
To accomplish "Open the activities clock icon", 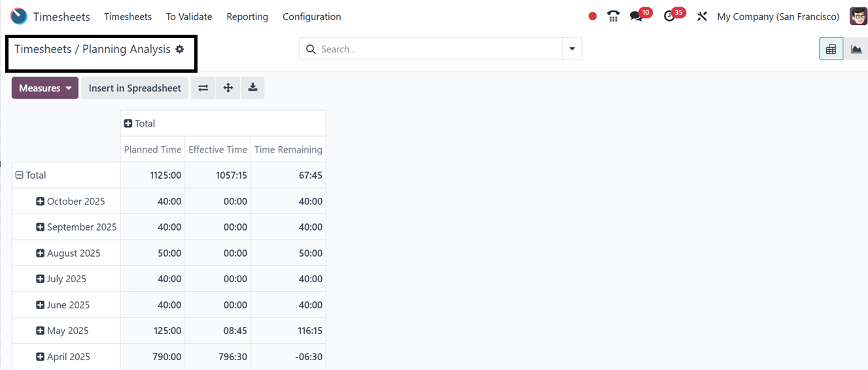I will (x=669, y=16).
